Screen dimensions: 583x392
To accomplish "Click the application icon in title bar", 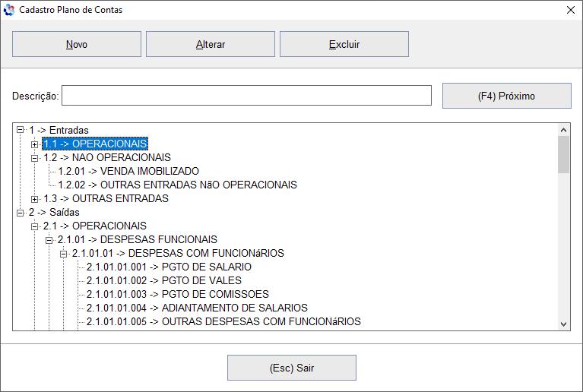I will tap(9, 10).
